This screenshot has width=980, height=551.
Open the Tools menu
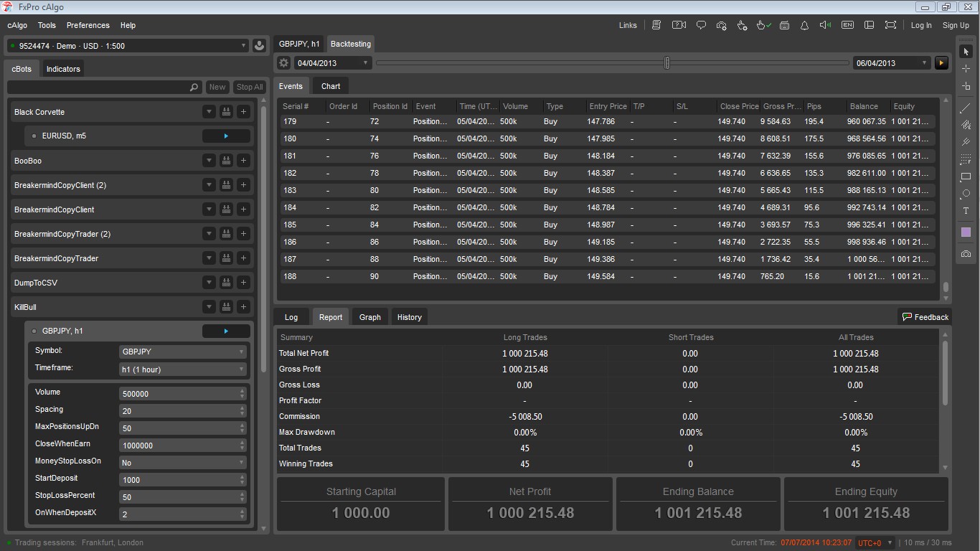[47, 25]
